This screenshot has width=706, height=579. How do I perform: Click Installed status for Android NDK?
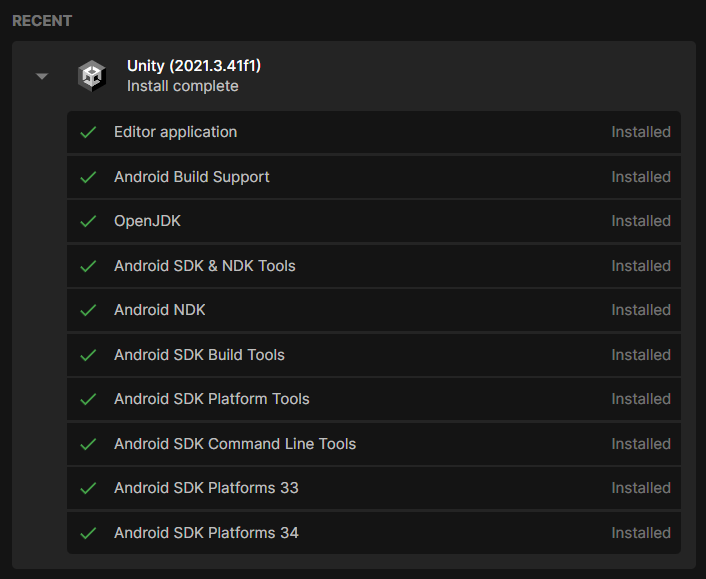tap(641, 310)
